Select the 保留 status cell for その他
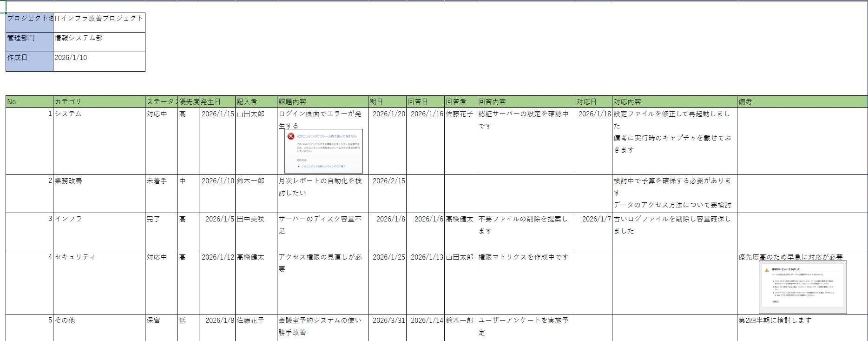868x341 pixels. click(162, 328)
